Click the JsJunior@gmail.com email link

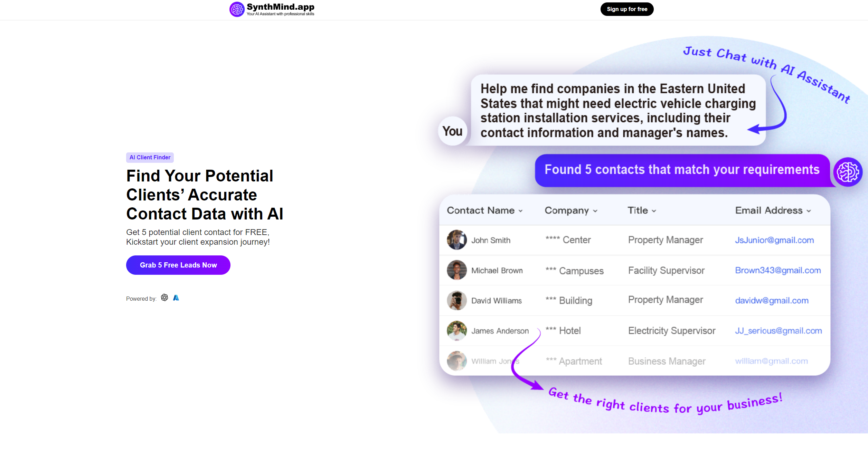point(774,240)
